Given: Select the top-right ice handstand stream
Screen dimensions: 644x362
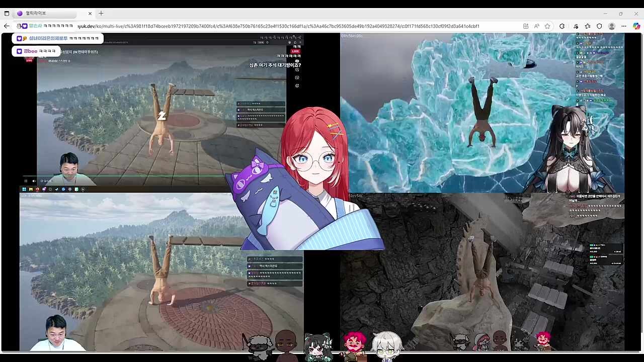Looking at the screenshot, I should point(482,113).
